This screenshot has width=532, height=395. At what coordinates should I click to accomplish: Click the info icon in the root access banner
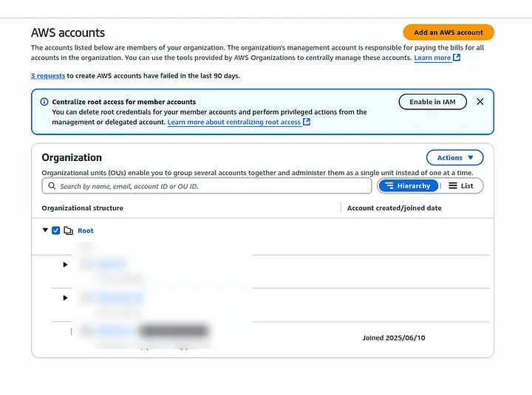44,102
